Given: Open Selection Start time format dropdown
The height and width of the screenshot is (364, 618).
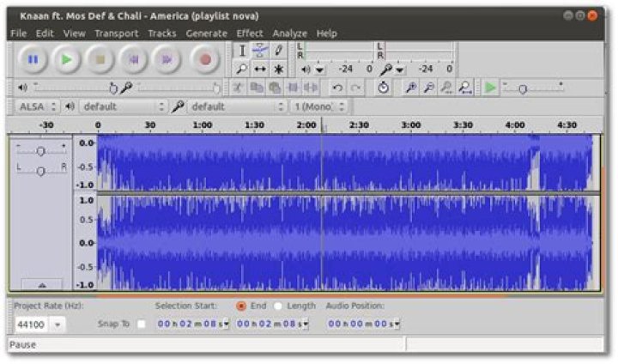Looking at the screenshot, I should pyautogui.click(x=227, y=325).
